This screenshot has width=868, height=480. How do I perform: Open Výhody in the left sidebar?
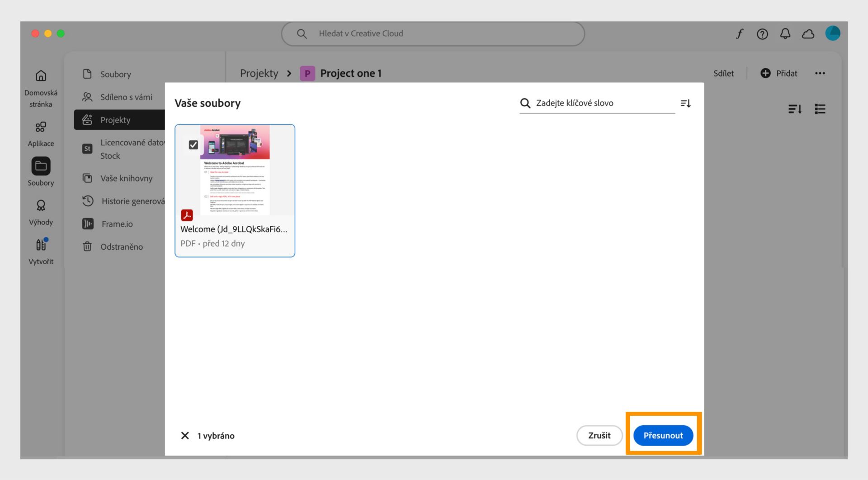click(x=41, y=213)
